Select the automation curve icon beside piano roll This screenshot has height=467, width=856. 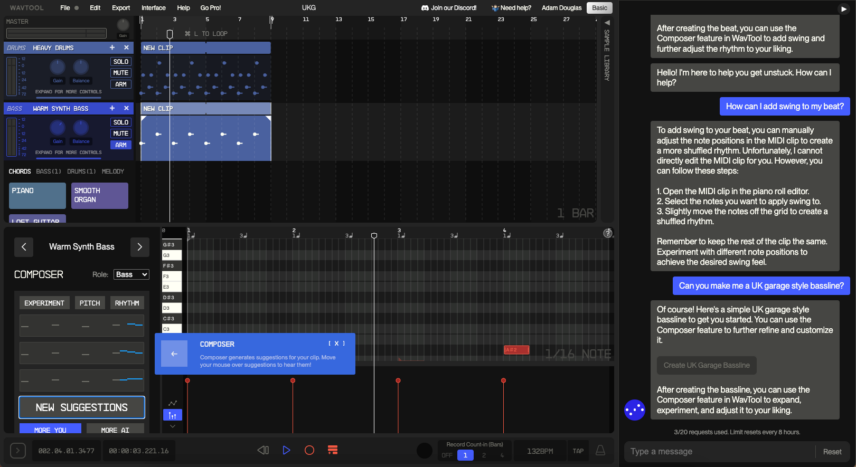(x=173, y=403)
